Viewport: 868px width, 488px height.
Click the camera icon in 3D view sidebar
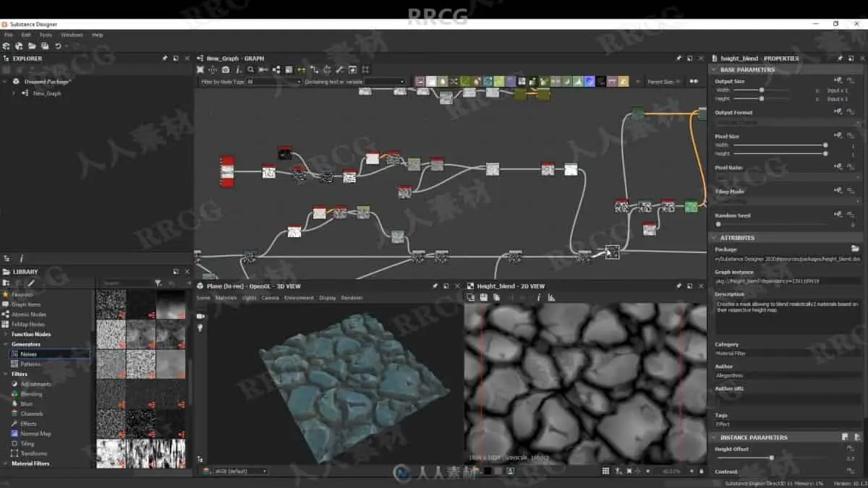200,316
